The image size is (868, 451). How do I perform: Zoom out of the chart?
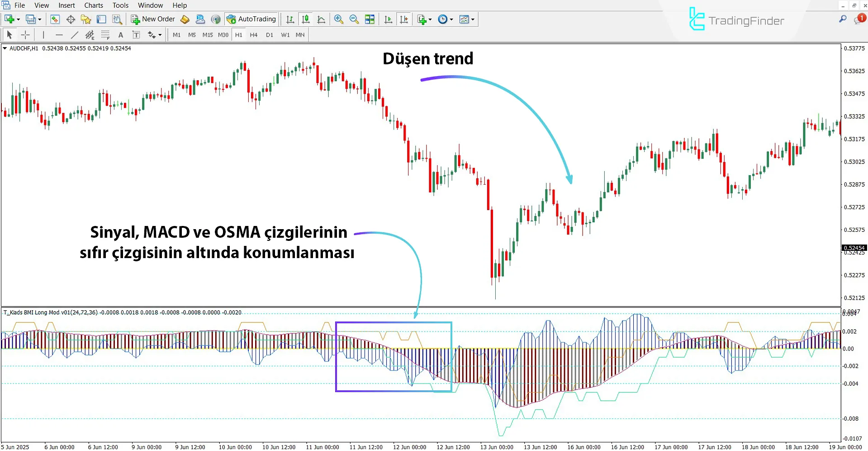point(354,19)
